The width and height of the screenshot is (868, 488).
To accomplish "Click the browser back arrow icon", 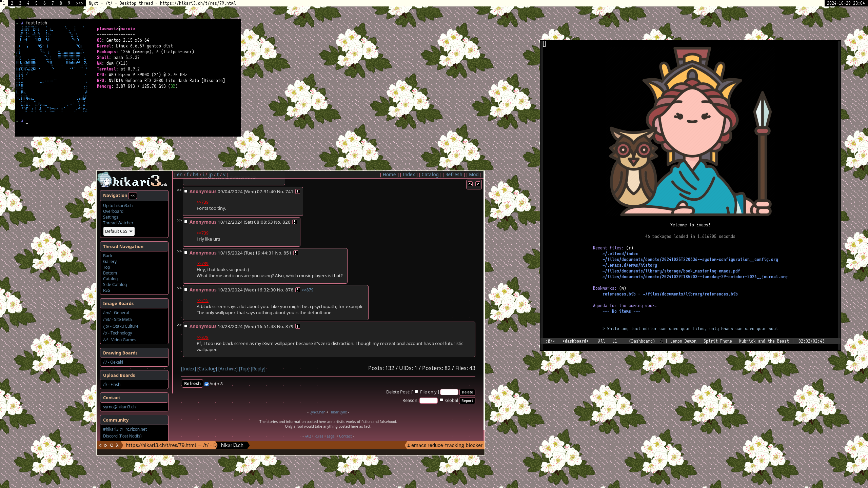I will click(100, 445).
